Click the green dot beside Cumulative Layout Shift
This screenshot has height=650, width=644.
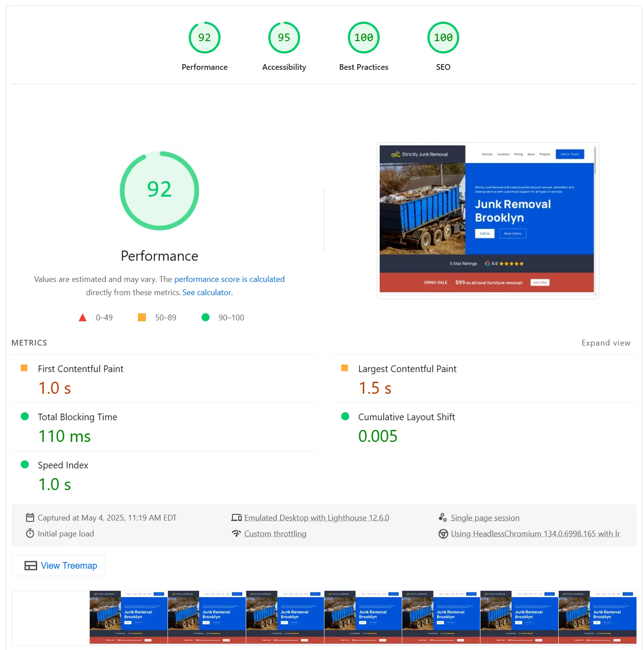pos(345,416)
